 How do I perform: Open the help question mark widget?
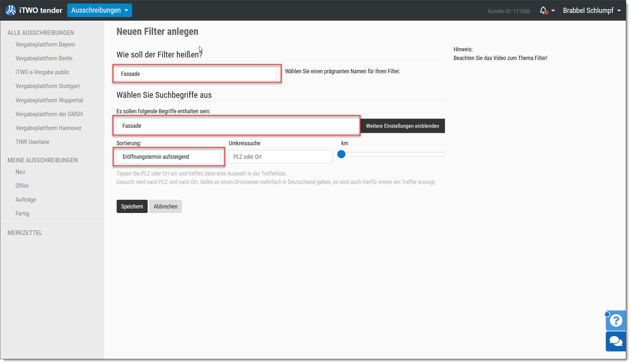tap(616, 321)
